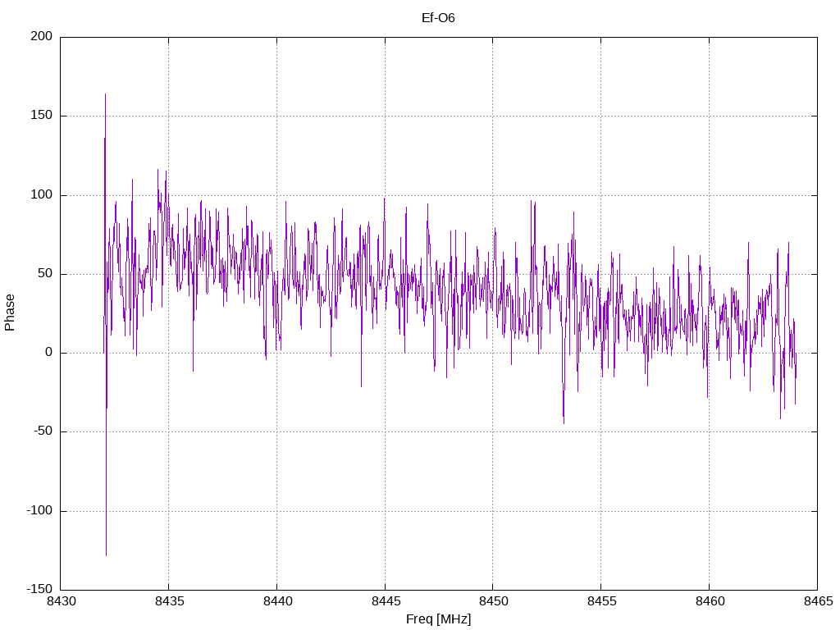Click the 8430 x-axis tick label

61,601
